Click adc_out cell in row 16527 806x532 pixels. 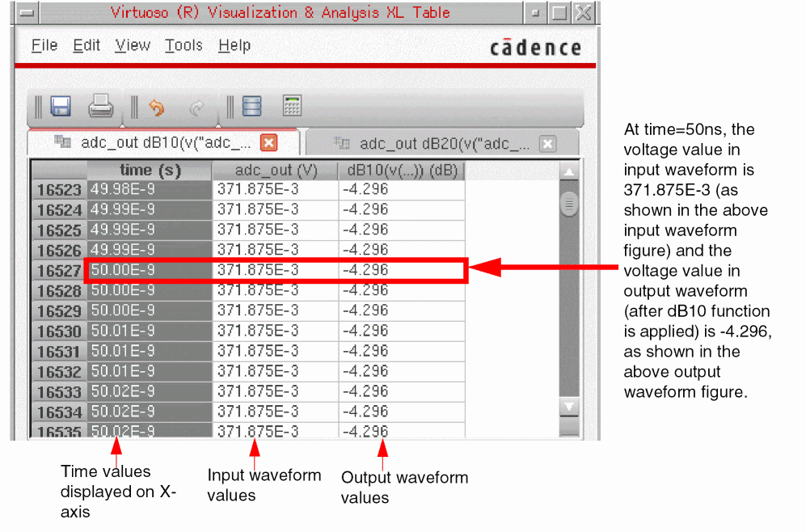276,270
